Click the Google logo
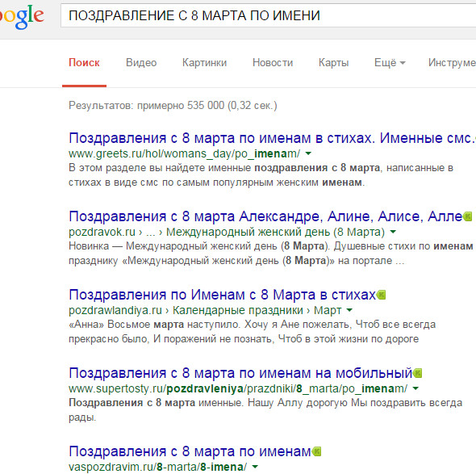Screen dimensions: 476x474 (22, 17)
